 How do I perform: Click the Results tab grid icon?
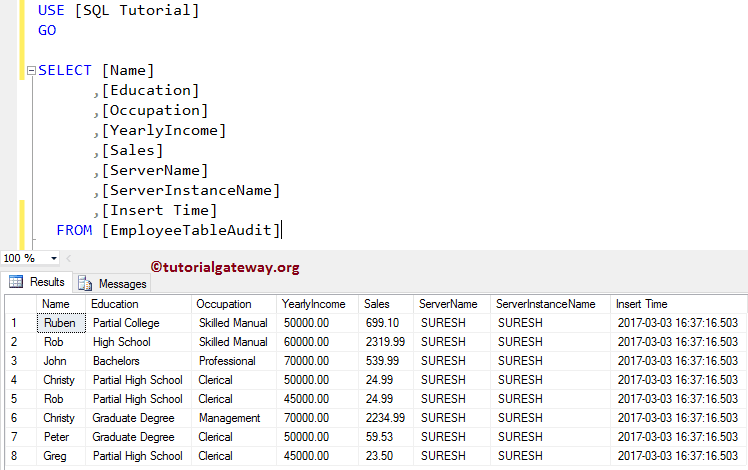pyautogui.click(x=16, y=283)
